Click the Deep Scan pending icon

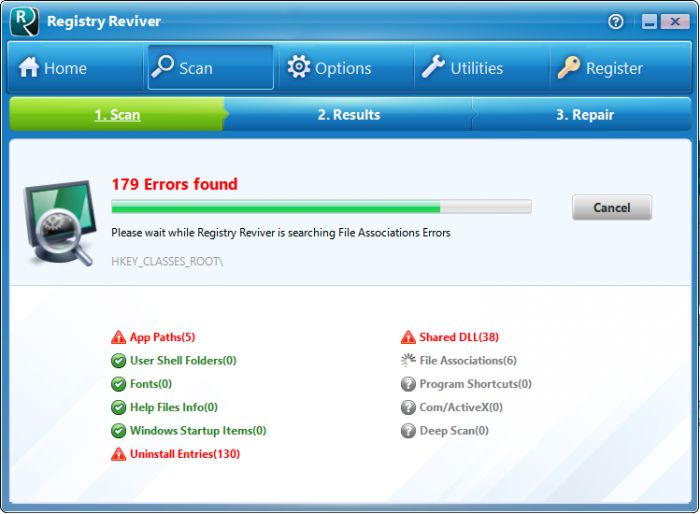[408, 430]
